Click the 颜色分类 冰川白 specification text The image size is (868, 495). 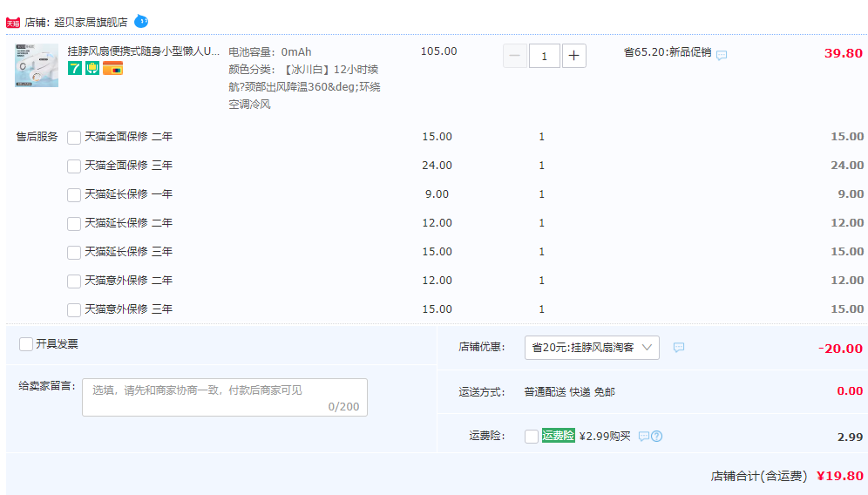coord(304,87)
